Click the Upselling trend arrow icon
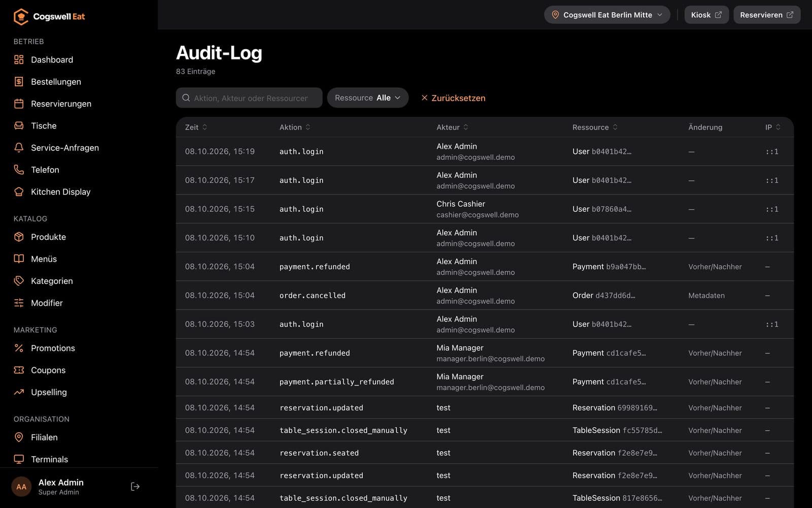This screenshot has width=812, height=508. (19, 392)
